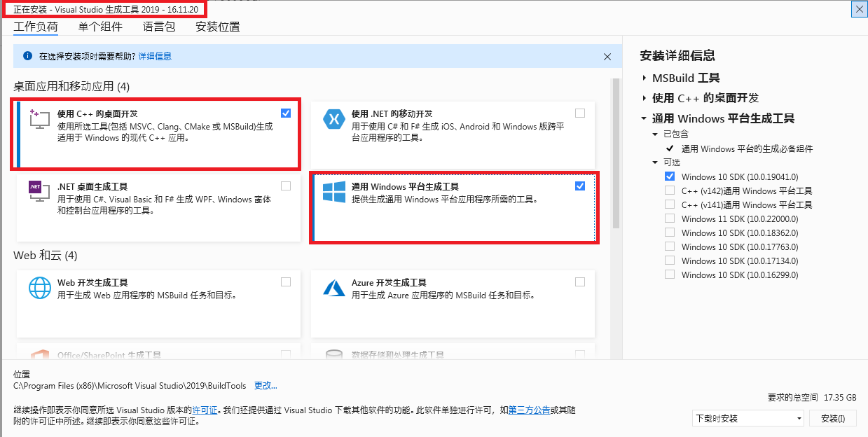Open the 语言包 tab
Viewport: 868px width, 437px height.
159,27
